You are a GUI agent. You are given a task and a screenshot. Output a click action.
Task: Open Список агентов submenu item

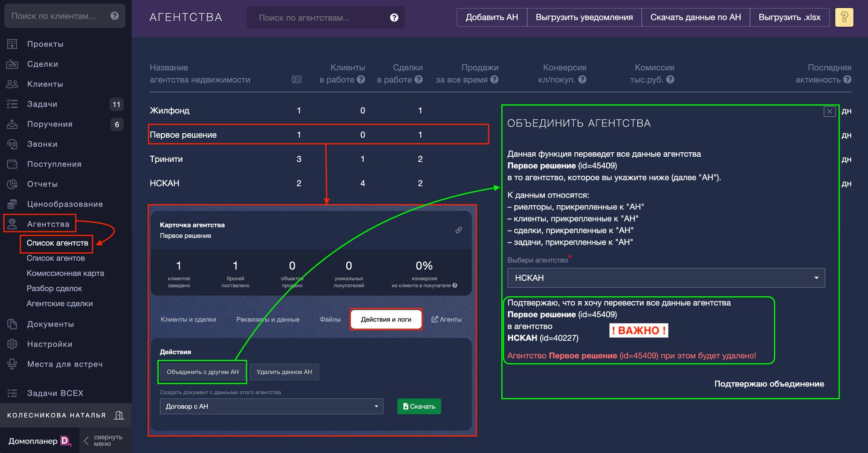(56, 258)
